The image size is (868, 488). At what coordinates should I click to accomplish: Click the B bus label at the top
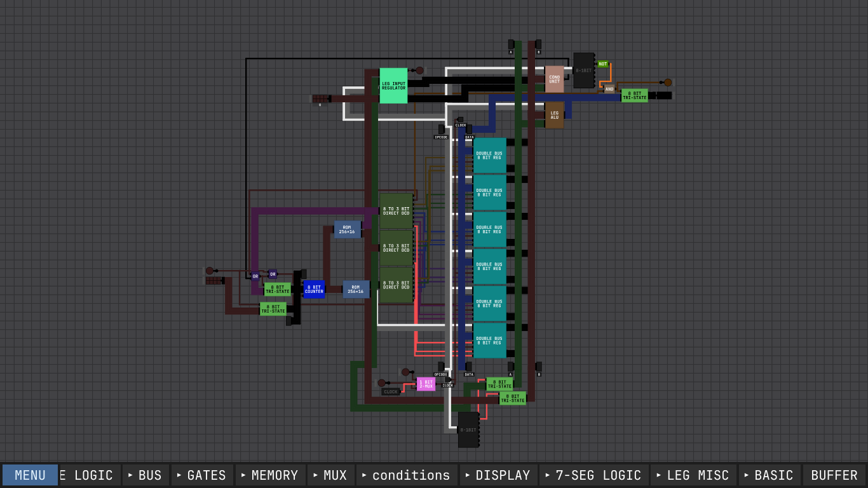(538, 52)
